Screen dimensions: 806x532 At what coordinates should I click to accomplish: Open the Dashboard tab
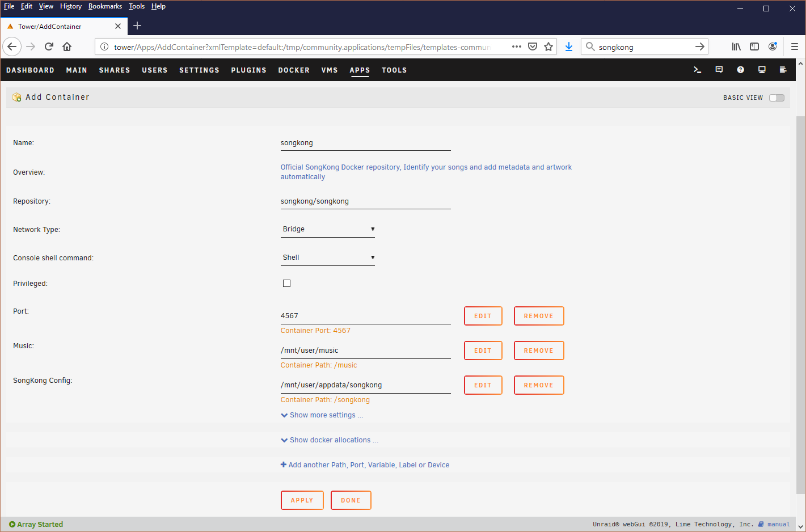click(30, 70)
